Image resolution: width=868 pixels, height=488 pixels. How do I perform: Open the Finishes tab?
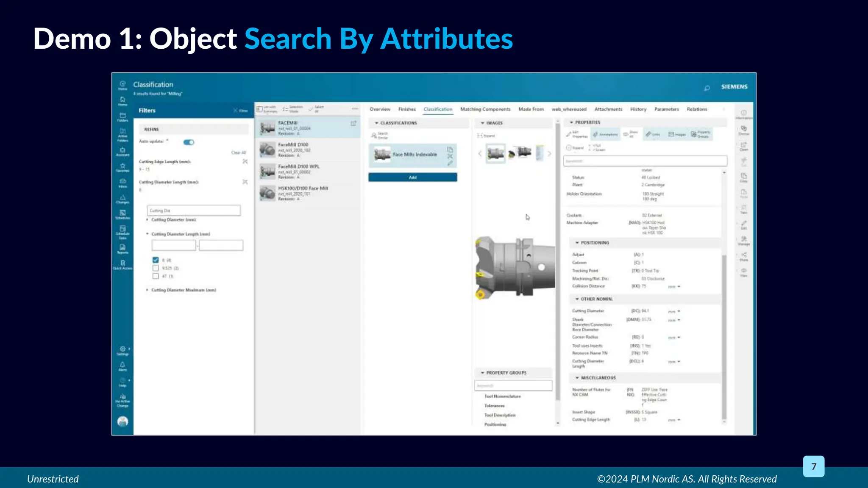[x=407, y=109]
